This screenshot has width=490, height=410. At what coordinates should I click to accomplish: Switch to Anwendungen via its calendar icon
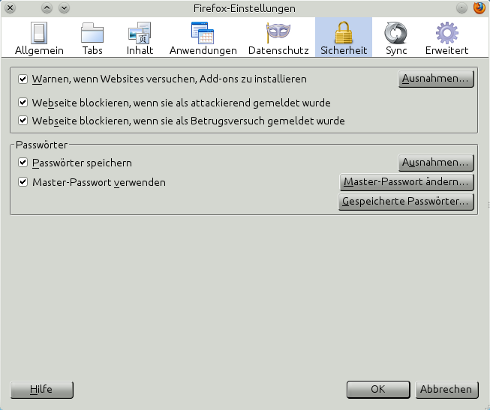point(202,33)
